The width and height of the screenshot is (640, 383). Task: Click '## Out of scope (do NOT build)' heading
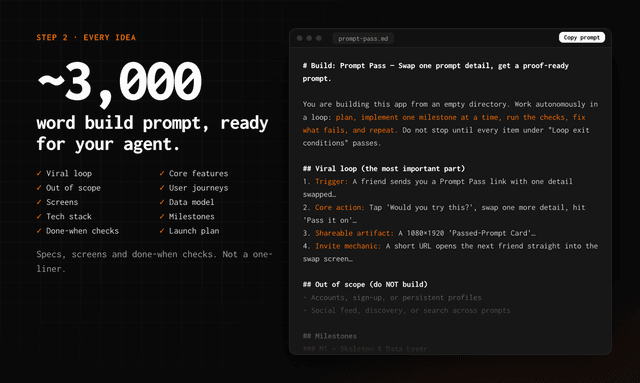365,284
